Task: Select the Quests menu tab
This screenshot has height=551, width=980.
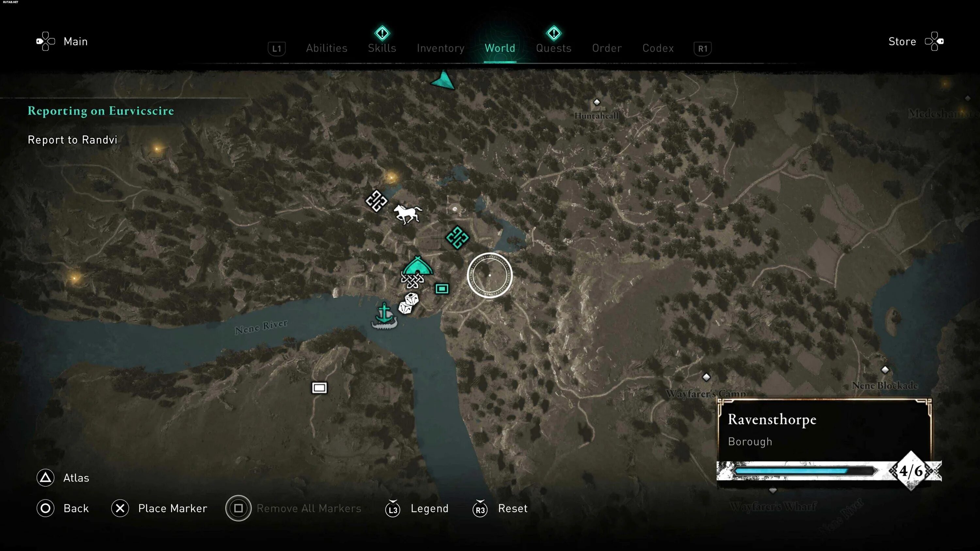Action: (x=554, y=48)
